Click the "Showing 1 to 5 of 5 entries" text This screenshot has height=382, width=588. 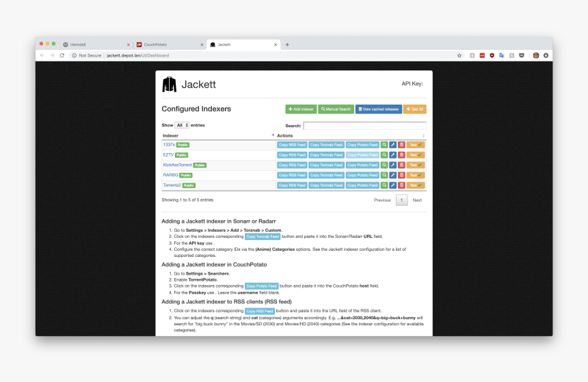pos(187,200)
